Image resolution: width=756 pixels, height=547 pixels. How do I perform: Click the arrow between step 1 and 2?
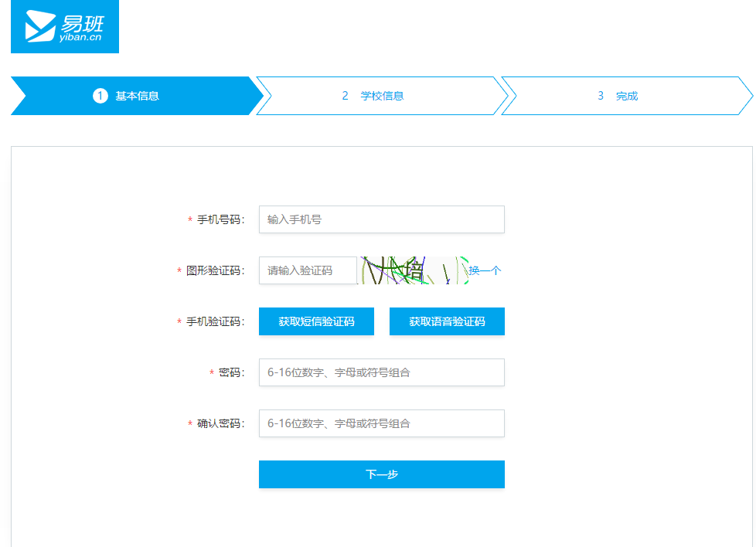263,95
